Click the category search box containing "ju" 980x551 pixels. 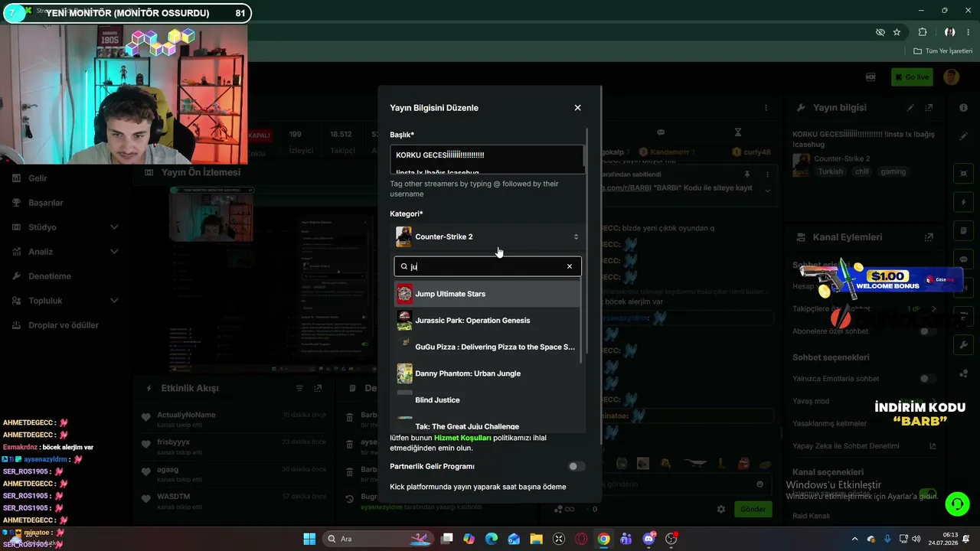coord(488,266)
